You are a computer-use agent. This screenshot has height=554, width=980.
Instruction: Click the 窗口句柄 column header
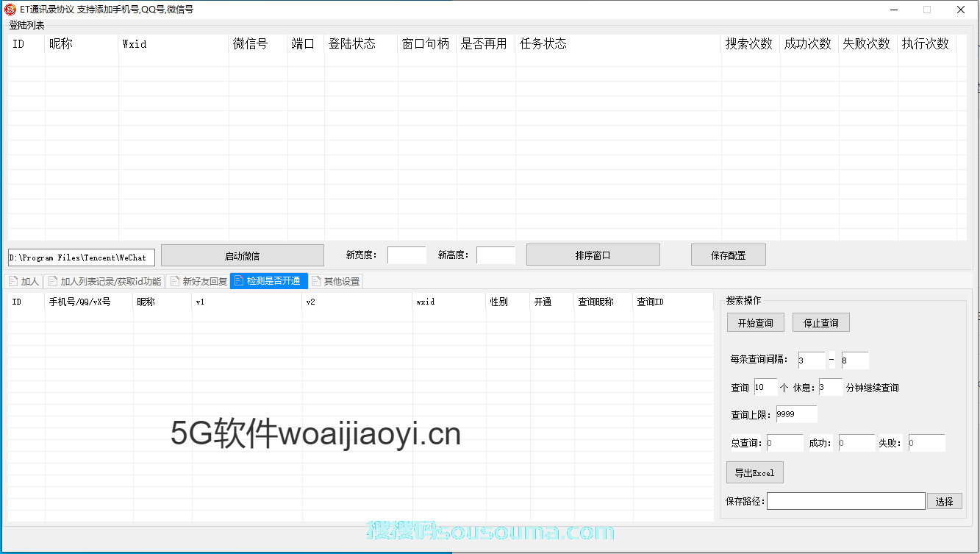427,43
